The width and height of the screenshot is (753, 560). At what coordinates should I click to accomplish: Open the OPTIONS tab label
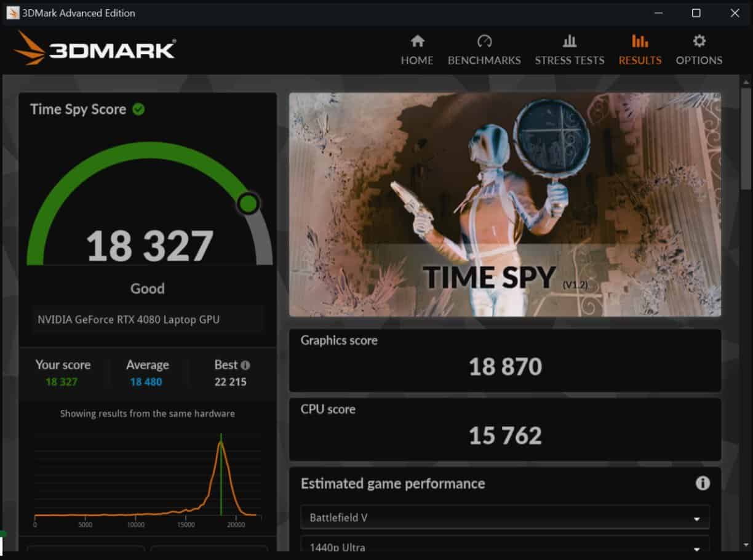699,60
